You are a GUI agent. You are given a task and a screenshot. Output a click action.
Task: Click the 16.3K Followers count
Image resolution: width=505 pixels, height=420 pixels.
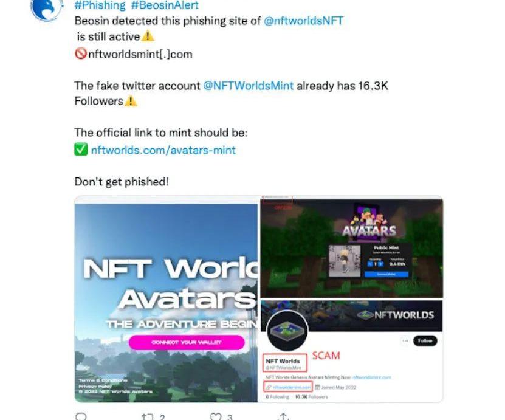[x=311, y=397]
